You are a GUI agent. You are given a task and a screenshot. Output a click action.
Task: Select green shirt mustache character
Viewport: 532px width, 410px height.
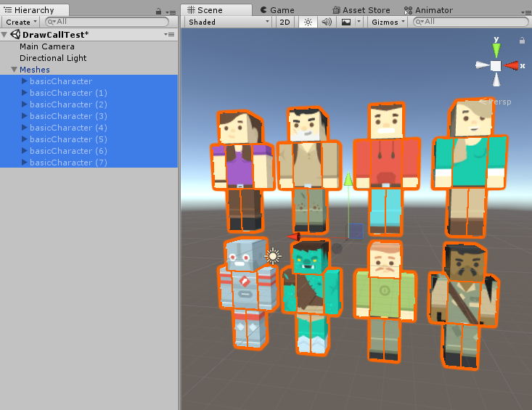coord(385,301)
